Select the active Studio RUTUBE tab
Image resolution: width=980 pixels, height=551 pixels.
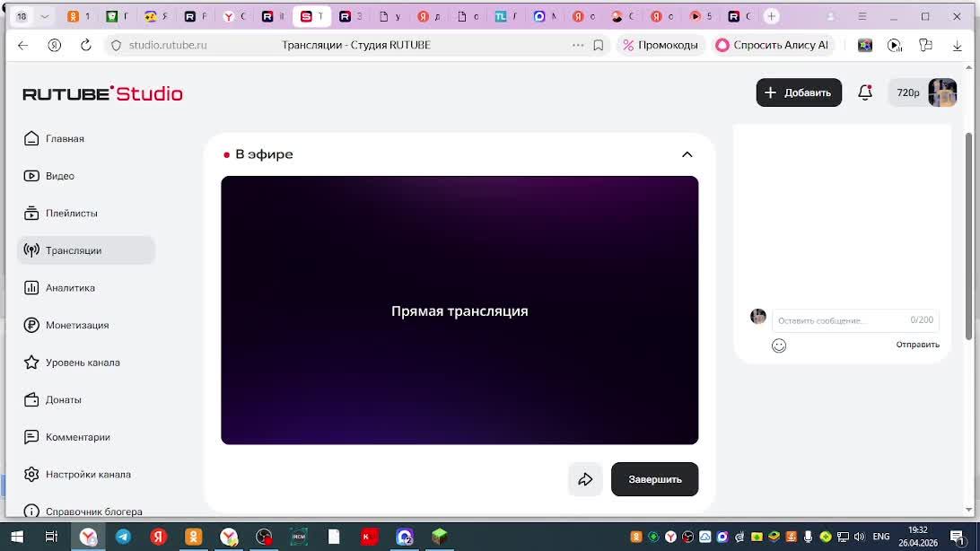click(x=312, y=16)
